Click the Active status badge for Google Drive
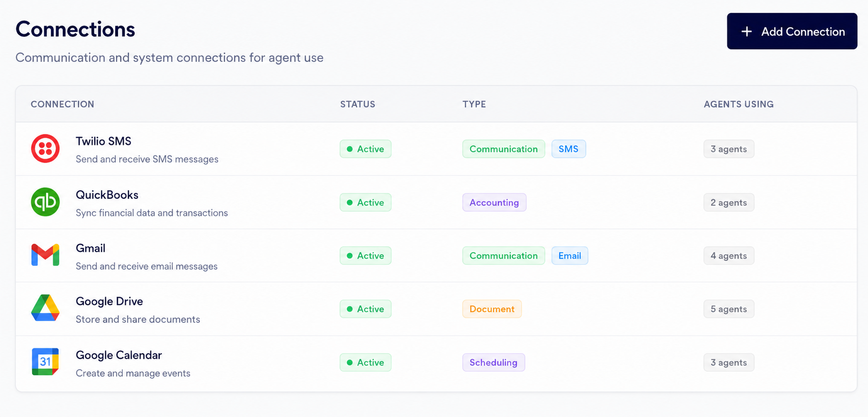The image size is (868, 417). [x=365, y=309]
